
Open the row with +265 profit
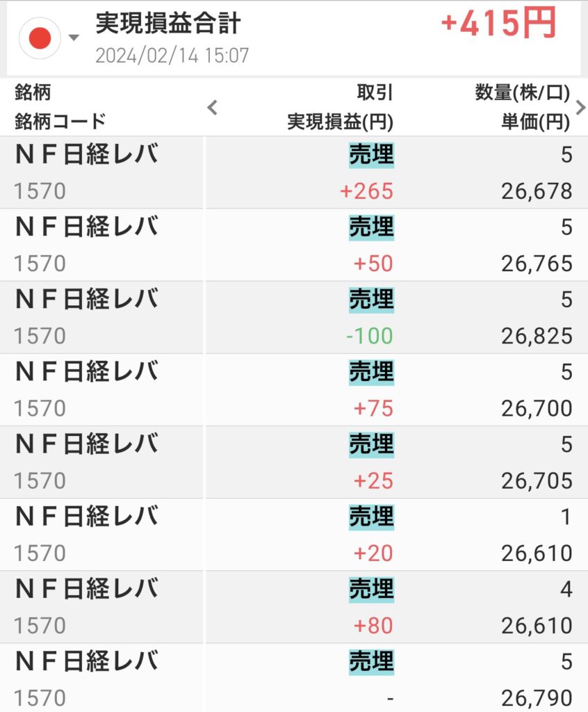[294, 172]
